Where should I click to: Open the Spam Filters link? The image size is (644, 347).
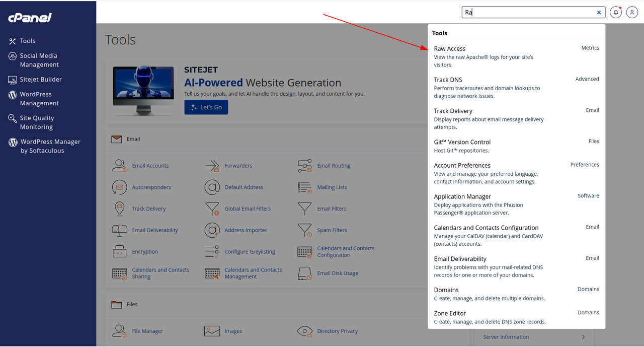332,230
